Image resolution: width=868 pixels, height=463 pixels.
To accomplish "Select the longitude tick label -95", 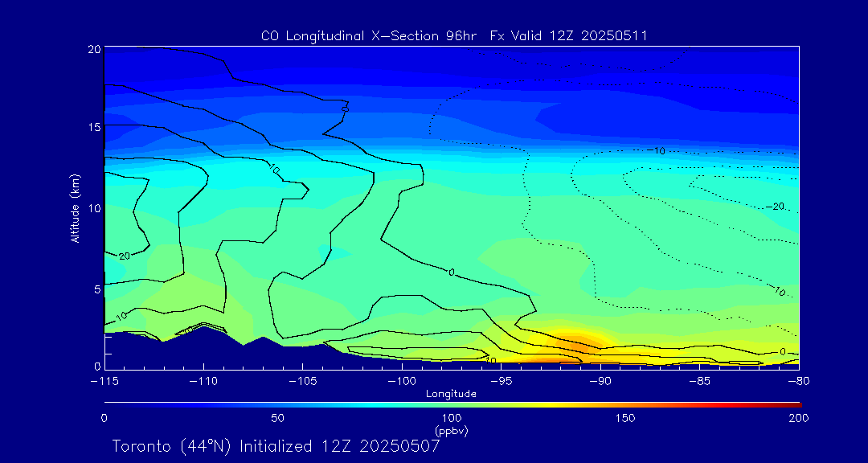I will [x=501, y=382].
